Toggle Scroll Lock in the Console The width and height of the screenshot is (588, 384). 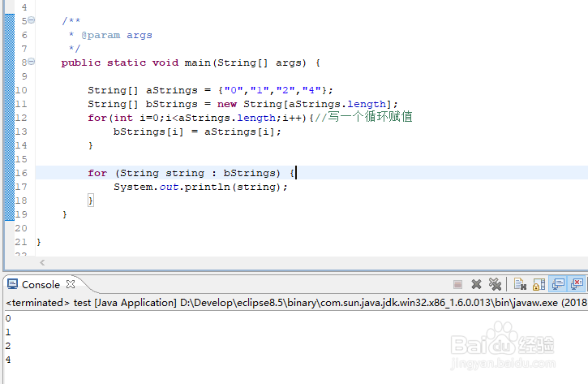coord(539,284)
